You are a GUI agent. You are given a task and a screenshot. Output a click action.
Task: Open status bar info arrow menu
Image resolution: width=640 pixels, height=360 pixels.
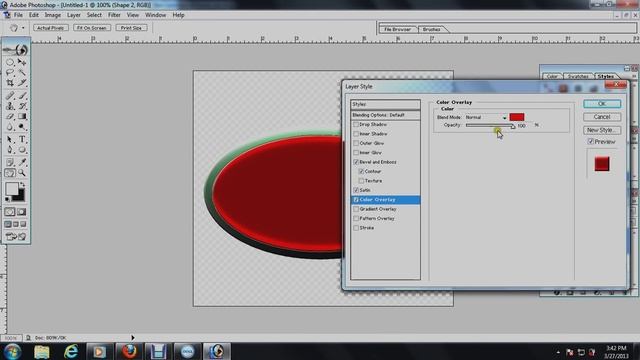[x=133, y=338]
